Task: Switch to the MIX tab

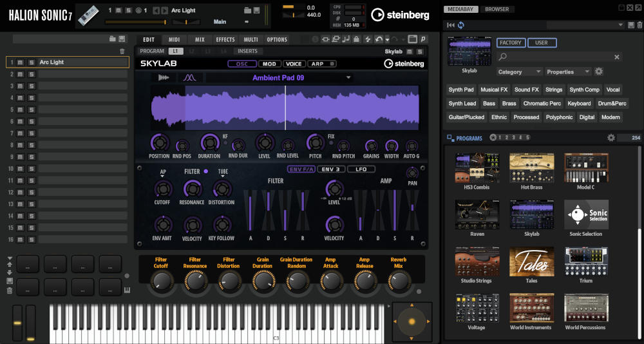Action: [200, 39]
